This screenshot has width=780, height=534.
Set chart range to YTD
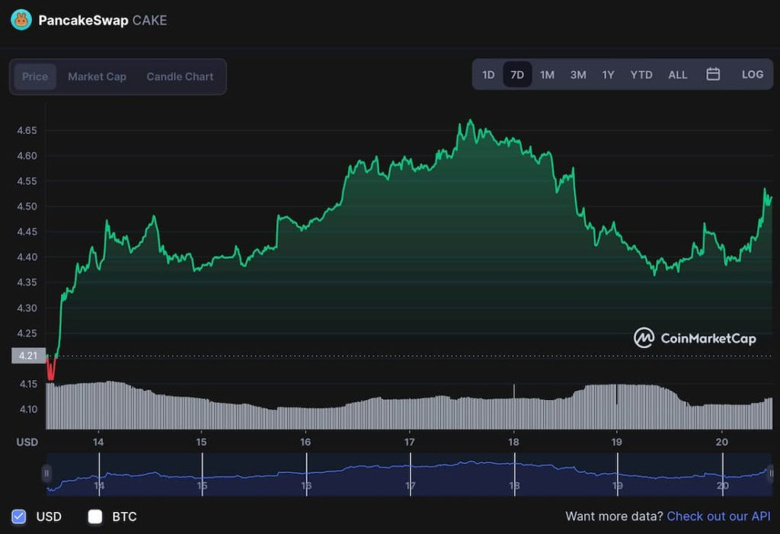[641, 74]
